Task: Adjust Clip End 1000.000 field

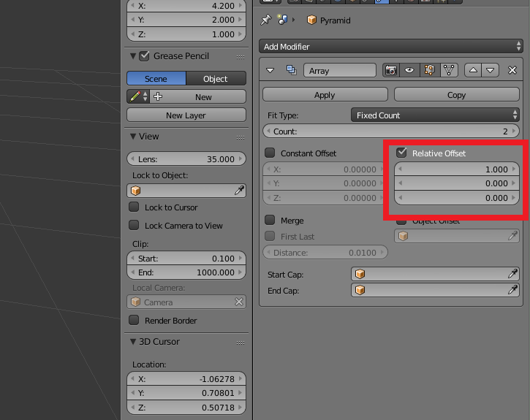Action: click(186, 272)
